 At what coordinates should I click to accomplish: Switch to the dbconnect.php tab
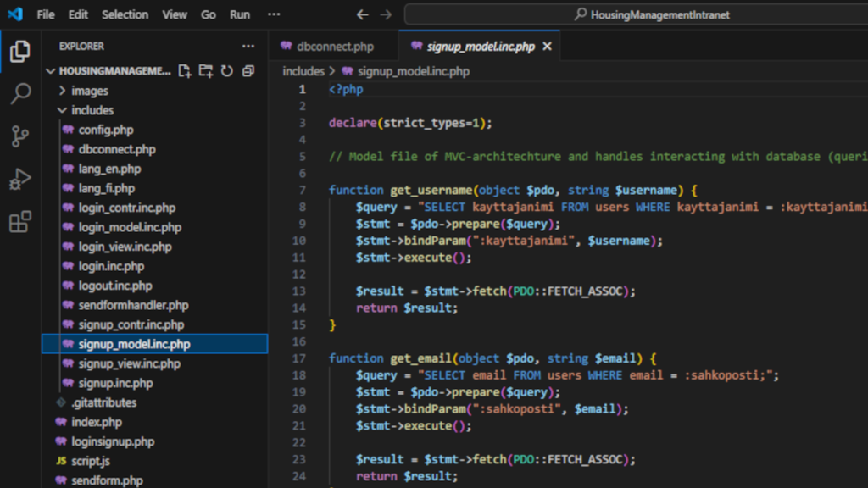point(334,47)
